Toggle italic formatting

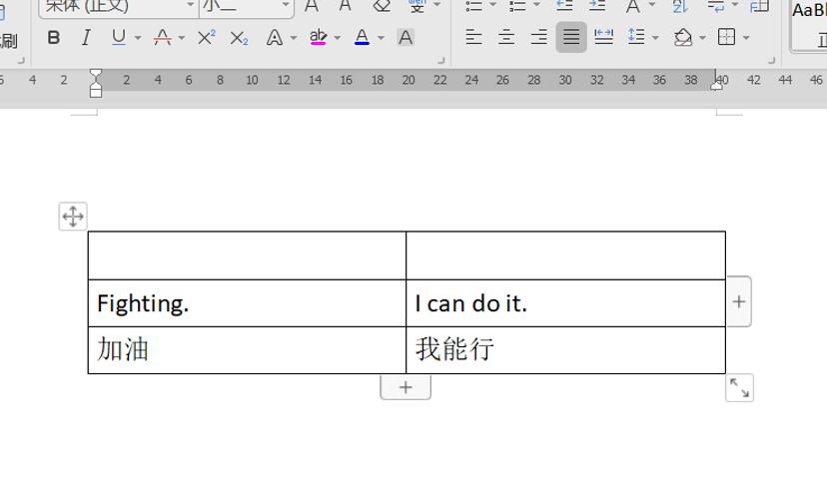(x=86, y=38)
